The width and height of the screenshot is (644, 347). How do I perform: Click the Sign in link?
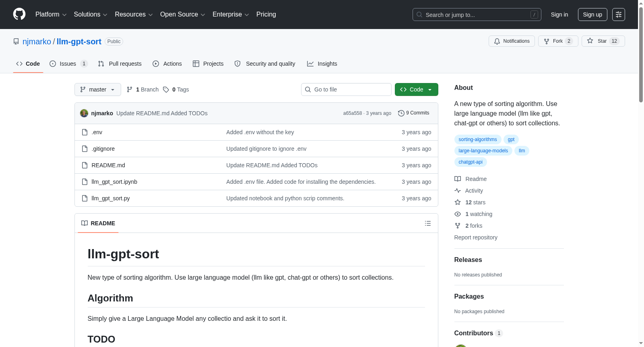click(x=559, y=15)
